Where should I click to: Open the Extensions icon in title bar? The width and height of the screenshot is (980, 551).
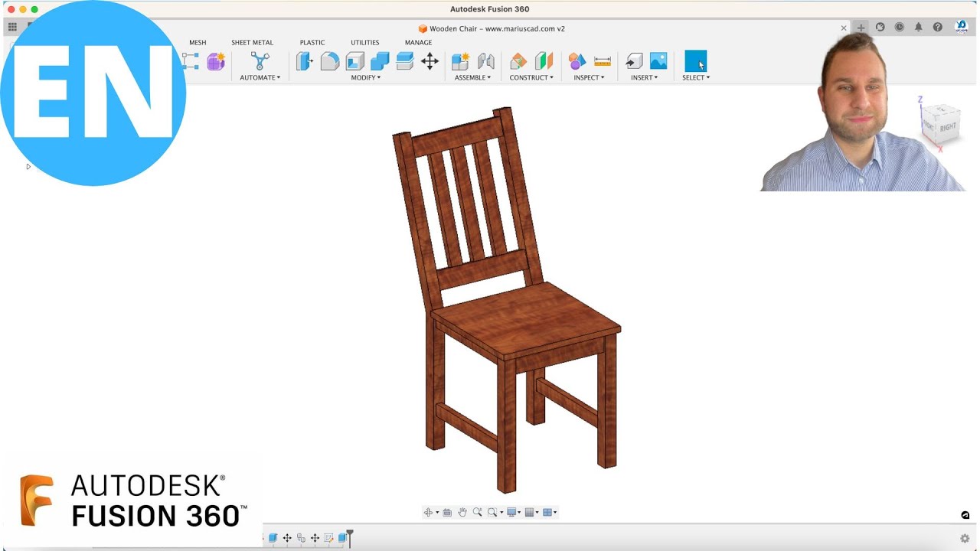(x=880, y=27)
